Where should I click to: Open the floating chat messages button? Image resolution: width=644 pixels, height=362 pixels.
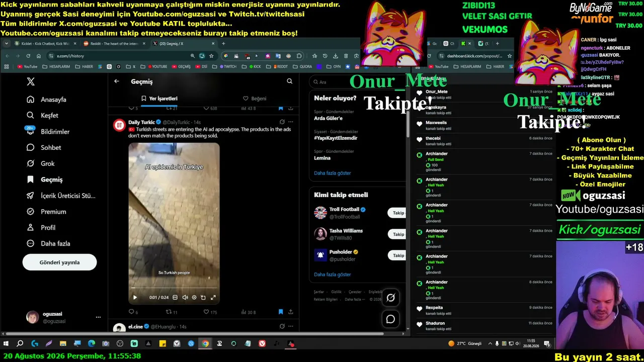pos(390,319)
